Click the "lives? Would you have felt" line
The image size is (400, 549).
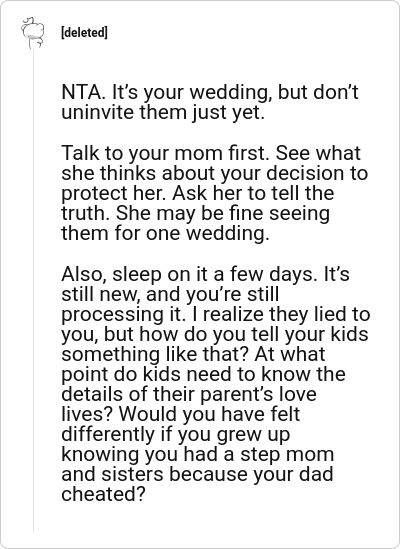181,415
